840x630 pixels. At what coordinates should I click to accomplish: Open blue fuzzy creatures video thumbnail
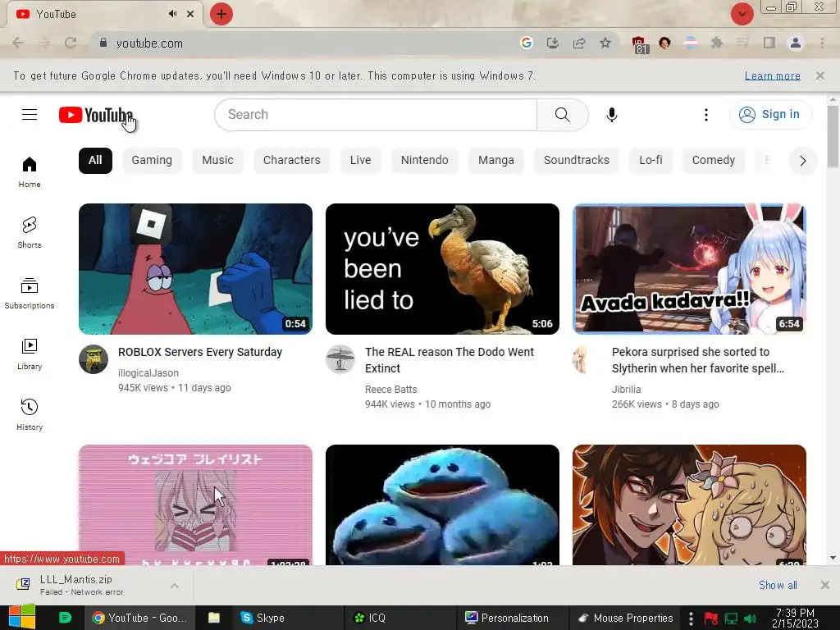click(442, 504)
